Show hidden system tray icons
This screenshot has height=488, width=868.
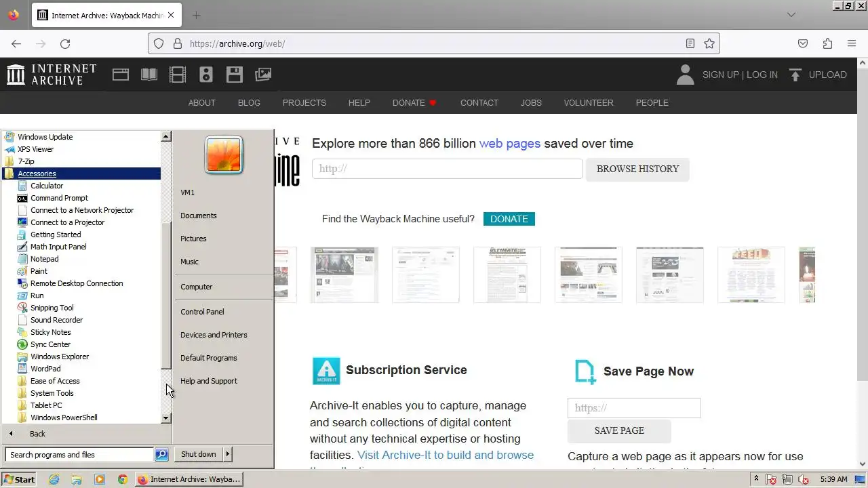coord(756,479)
